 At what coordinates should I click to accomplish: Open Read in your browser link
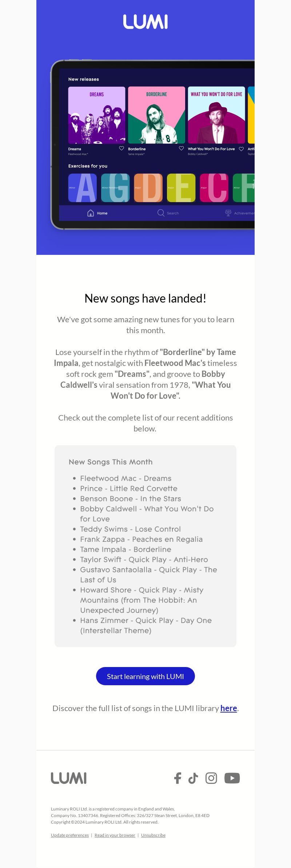115,835
